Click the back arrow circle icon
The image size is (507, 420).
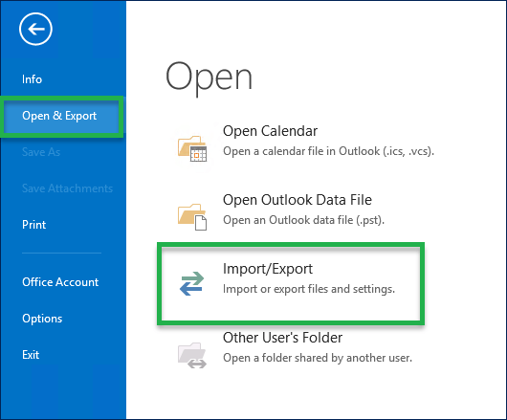(35, 29)
